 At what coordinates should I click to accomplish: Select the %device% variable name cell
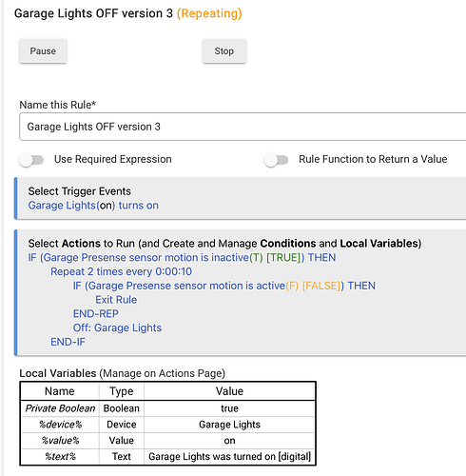(60, 425)
